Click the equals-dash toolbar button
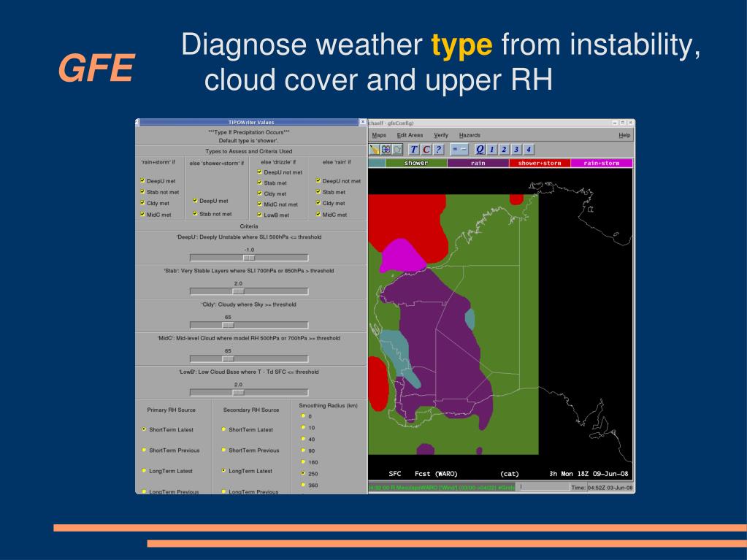 (459, 150)
